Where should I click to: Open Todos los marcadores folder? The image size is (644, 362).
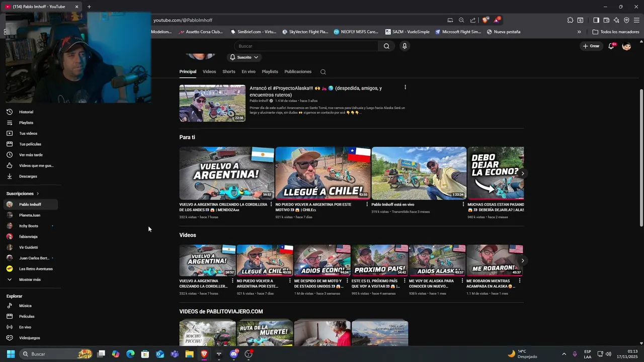pos(616,32)
